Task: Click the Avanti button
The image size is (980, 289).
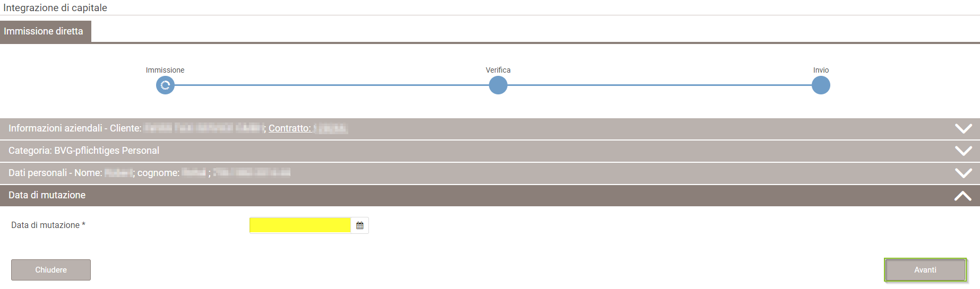Action: click(925, 270)
